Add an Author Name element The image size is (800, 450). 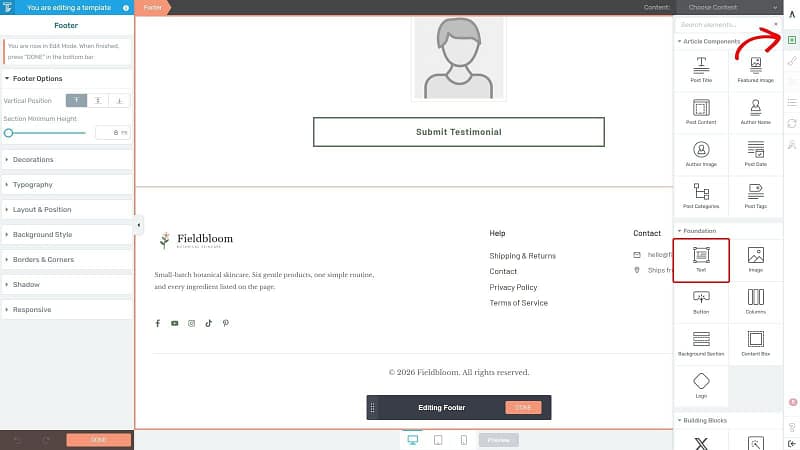(756, 112)
